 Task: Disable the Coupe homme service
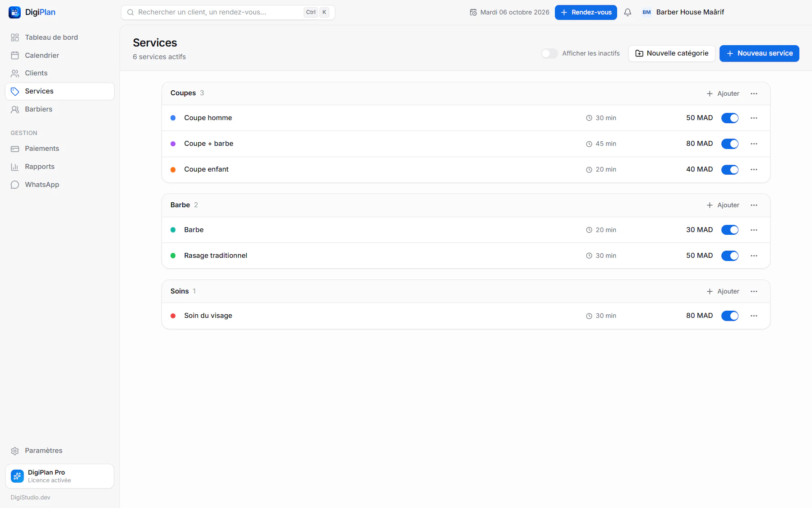729,118
